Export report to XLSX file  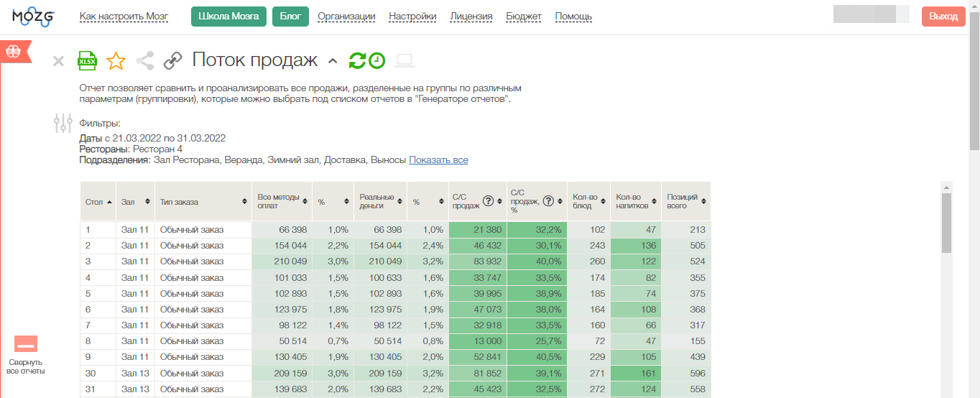pos(87,61)
